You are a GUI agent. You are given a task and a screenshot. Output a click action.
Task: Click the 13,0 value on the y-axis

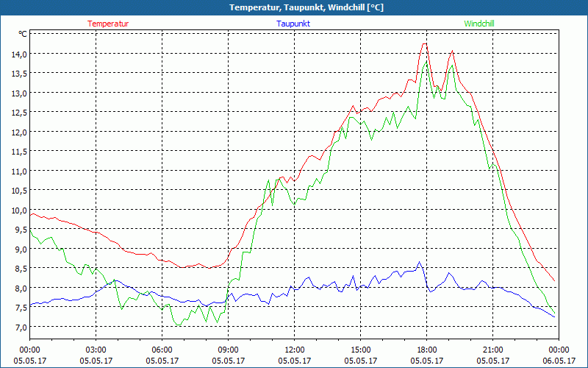[x=18, y=93]
